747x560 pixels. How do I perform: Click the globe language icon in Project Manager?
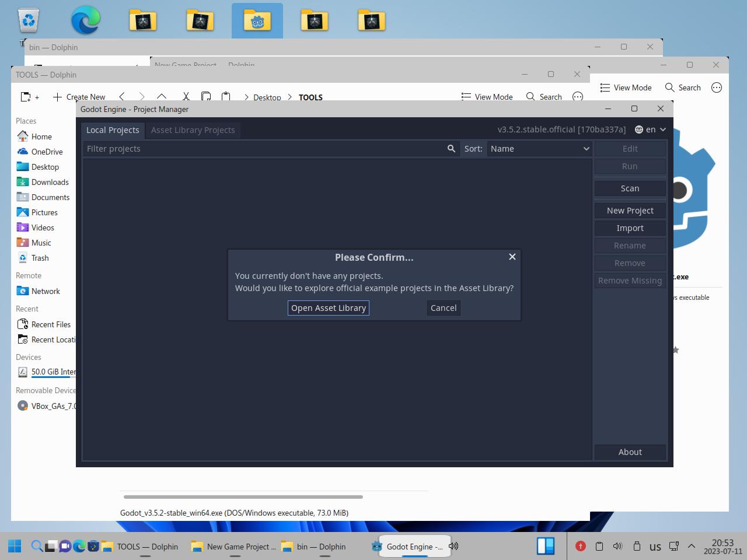[x=639, y=129]
